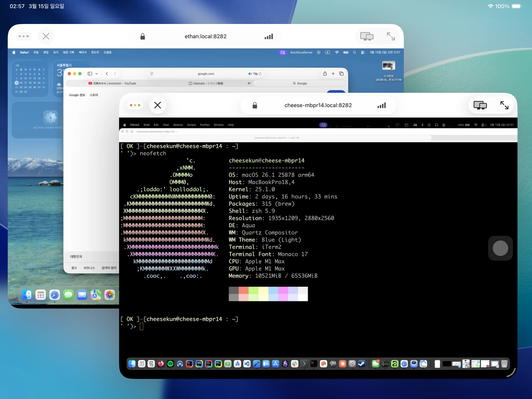Click the Google 정보 link
Screen dimensions: 532x399
point(77,95)
